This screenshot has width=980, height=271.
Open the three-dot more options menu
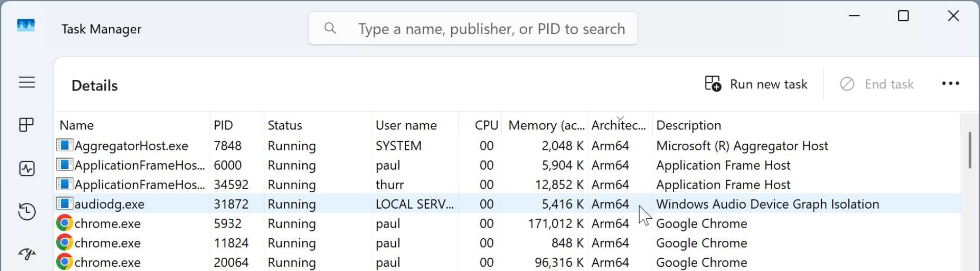coord(950,84)
